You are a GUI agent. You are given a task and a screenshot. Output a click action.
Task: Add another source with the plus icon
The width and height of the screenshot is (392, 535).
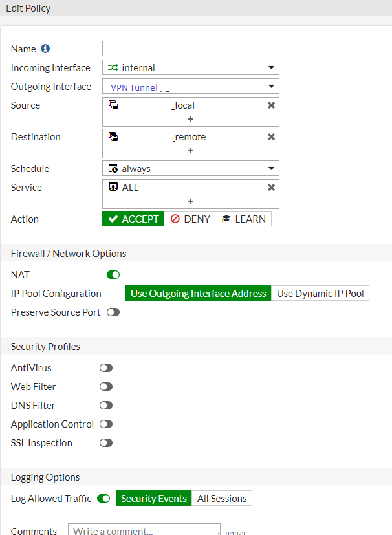point(190,119)
